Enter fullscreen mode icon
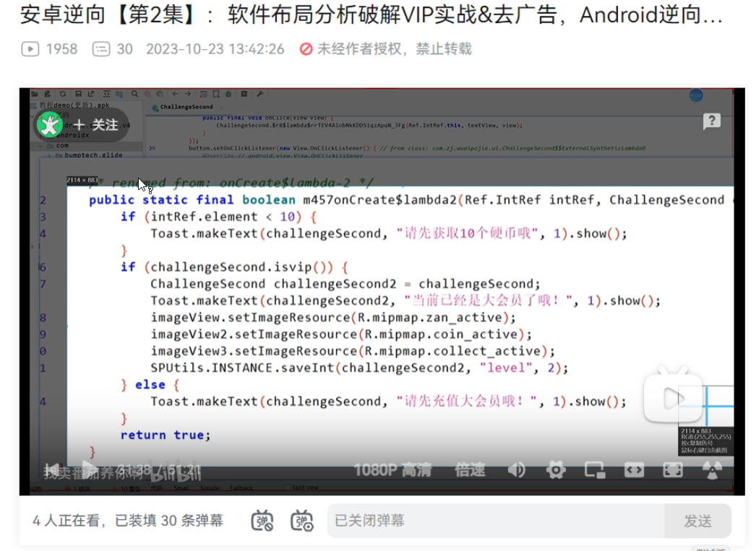The image size is (756, 551). coord(673,469)
